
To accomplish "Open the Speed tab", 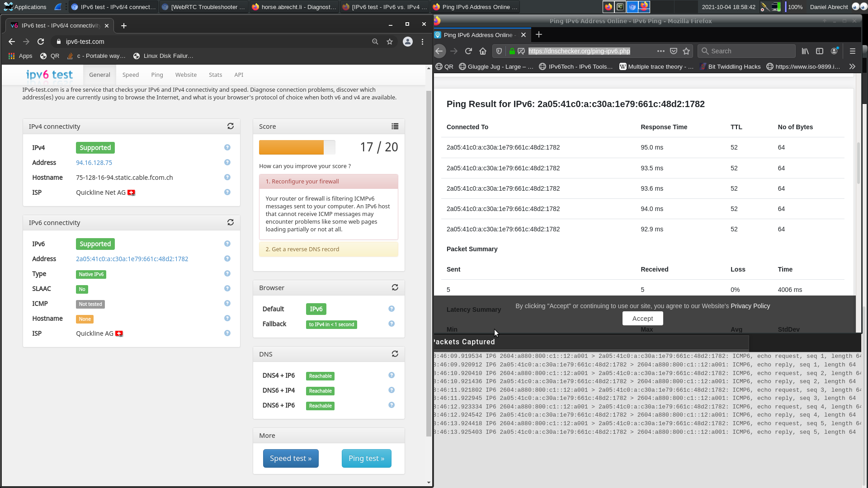I will [x=131, y=75].
